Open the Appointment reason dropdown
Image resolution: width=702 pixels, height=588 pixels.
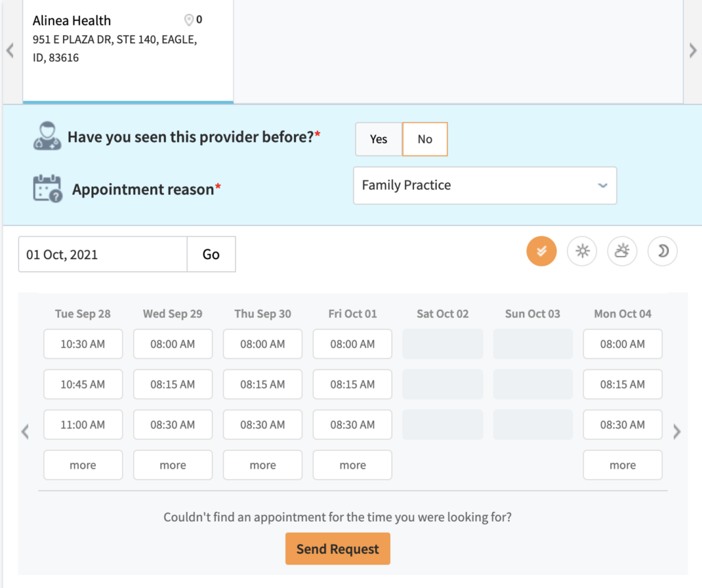(485, 186)
